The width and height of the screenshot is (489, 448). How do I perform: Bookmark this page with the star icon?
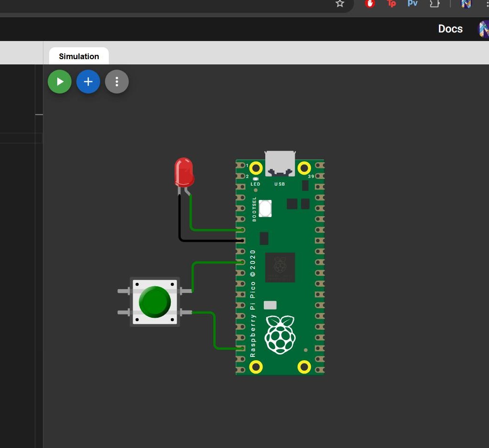(340, 4)
